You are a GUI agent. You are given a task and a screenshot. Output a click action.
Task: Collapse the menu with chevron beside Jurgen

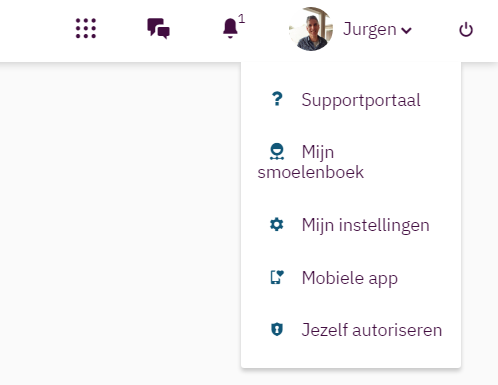[406, 31]
